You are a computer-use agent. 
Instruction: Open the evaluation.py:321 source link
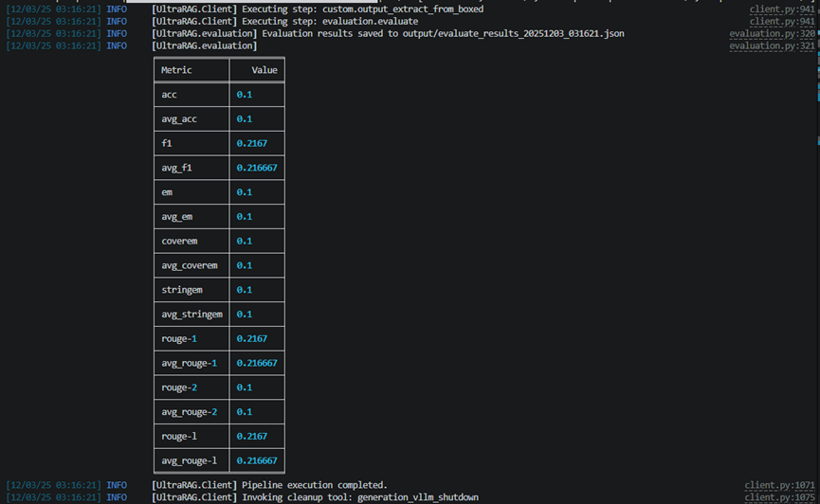[772, 46]
